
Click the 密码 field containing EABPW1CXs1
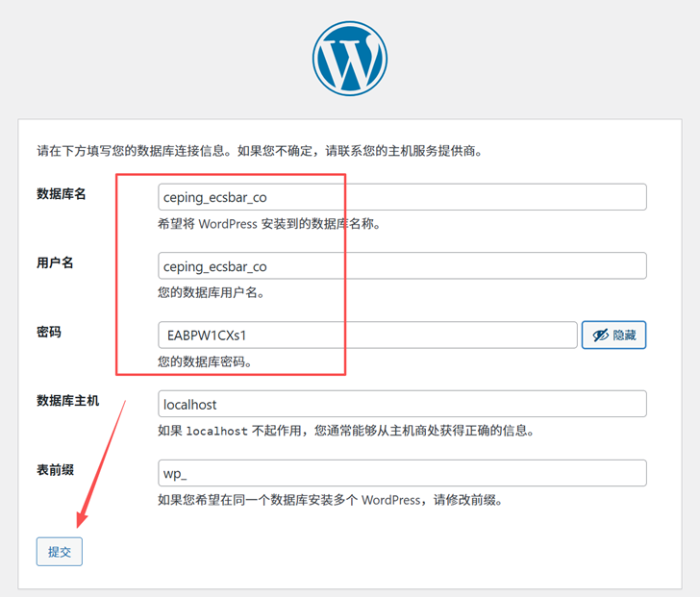click(x=367, y=336)
